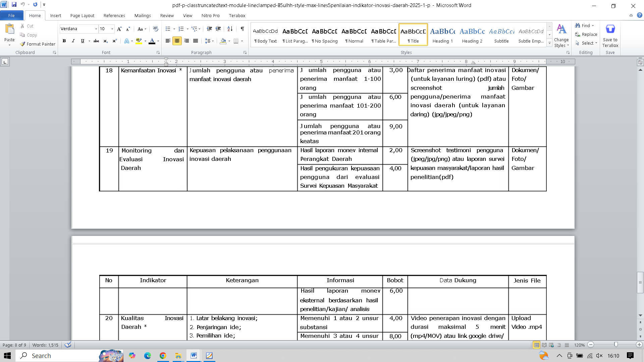Click the Format Painter brush icon
Image resolution: width=644 pixels, height=362 pixels.
click(22, 44)
